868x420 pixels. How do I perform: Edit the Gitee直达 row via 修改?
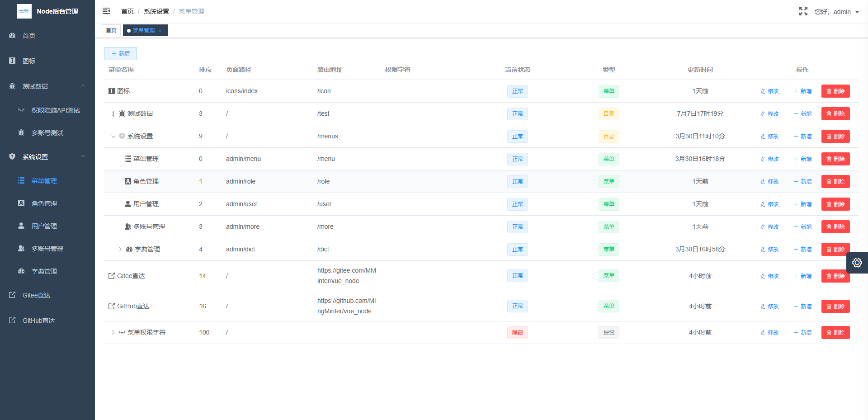click(x=769, y=276)
